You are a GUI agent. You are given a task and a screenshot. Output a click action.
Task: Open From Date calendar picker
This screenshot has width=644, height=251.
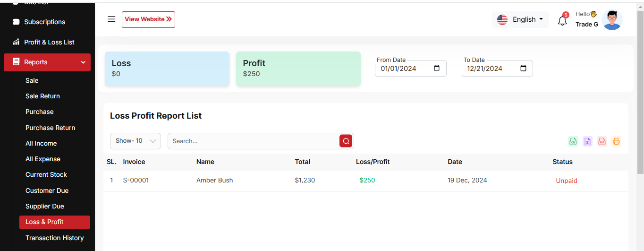click(437, 69)
